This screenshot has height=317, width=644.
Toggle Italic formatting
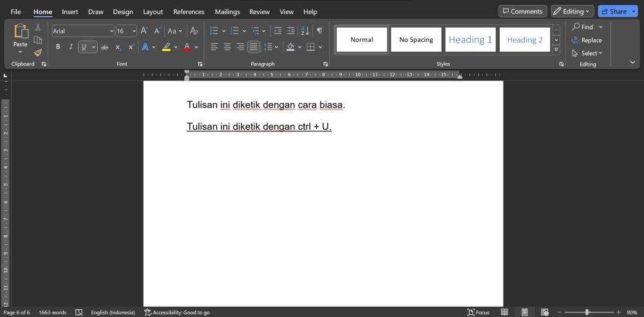tap(71, 47)
